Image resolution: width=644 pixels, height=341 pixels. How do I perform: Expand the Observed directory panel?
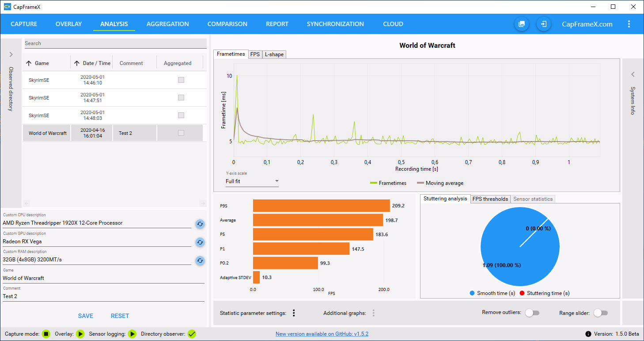[11, 54]
